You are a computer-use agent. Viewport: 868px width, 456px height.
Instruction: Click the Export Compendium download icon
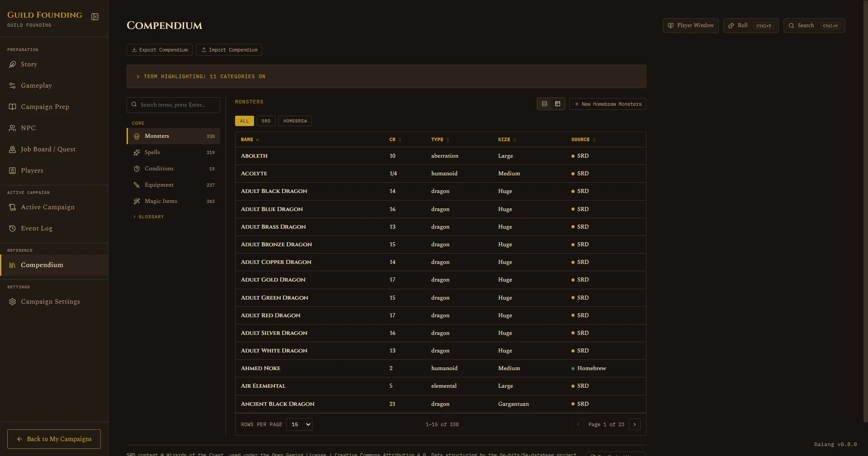point(134,50)
